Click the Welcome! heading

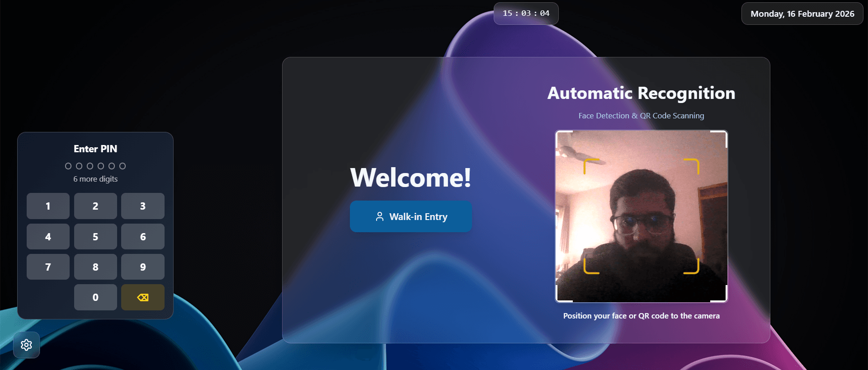coord(410,177)
